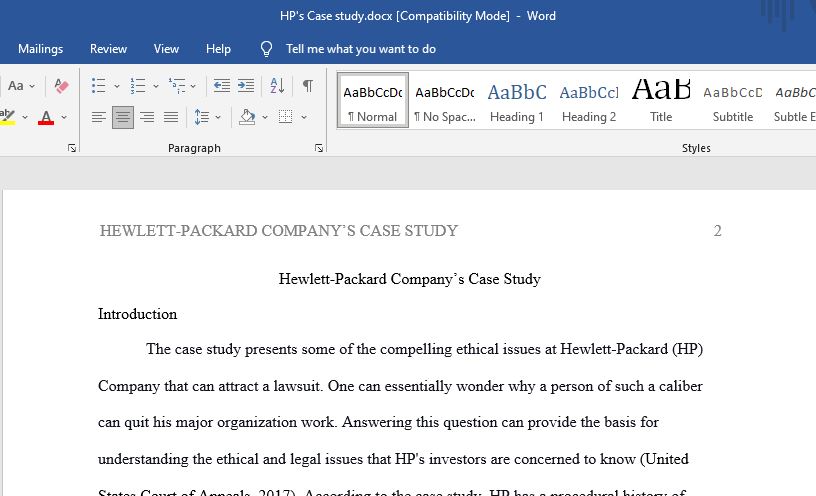Toggle center alignment

coord(123,117)
